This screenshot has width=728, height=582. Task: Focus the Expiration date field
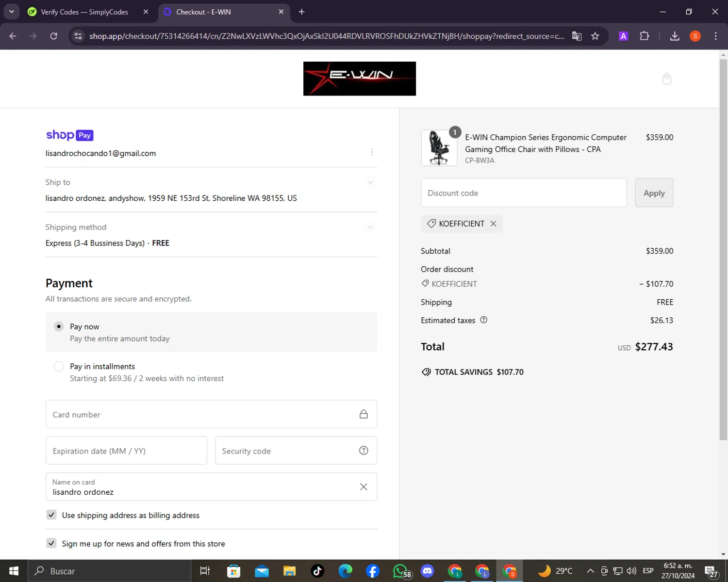tap(126, 451)
